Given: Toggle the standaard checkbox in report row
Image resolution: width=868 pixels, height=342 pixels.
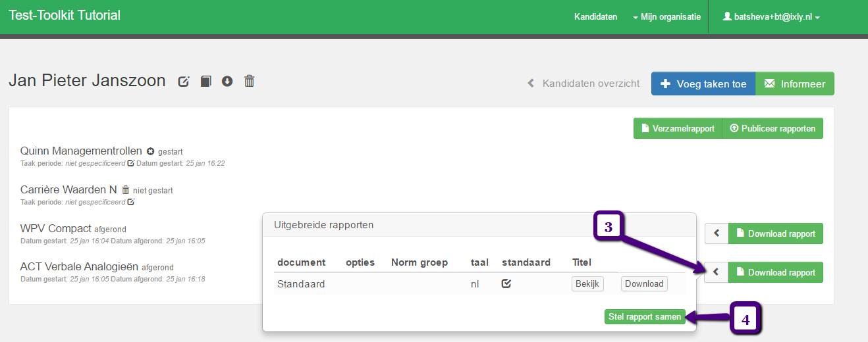Looking at the screenshot, I should point(506,283).
